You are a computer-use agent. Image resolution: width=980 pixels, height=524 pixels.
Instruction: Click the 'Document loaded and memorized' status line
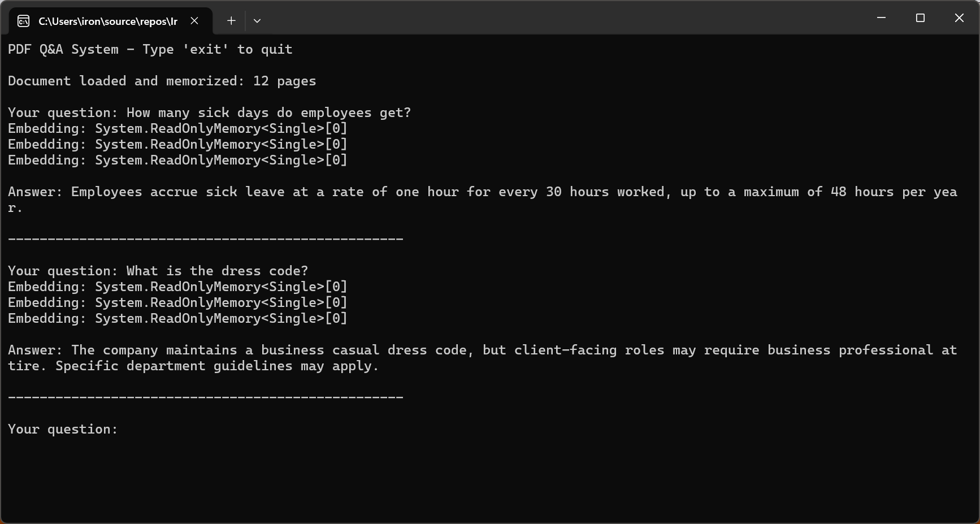click(162, 81)
